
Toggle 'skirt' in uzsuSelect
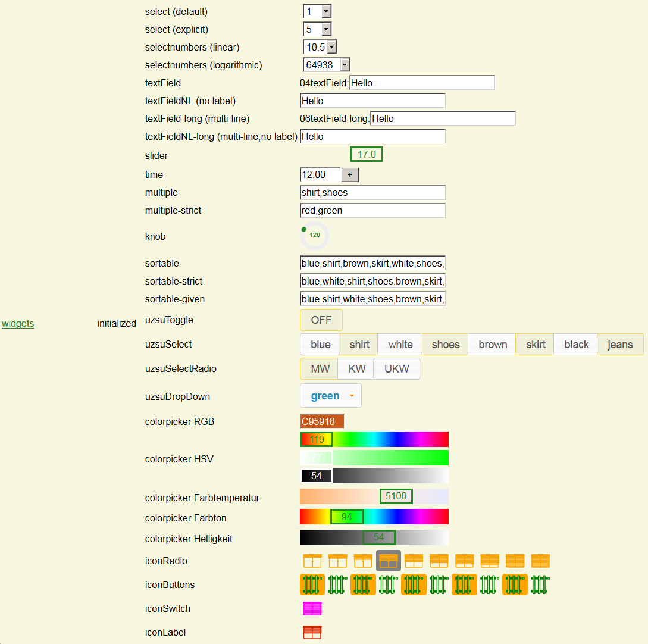(535, 345)
